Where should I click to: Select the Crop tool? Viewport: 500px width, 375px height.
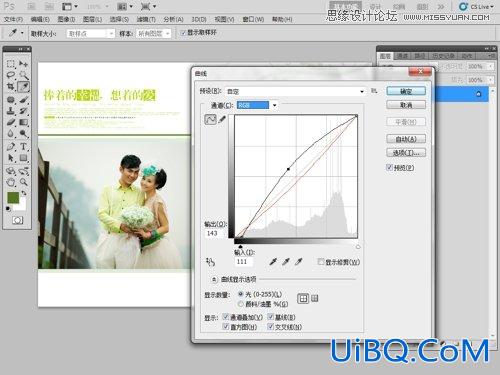pyautogui.click(x=11, y=86)
